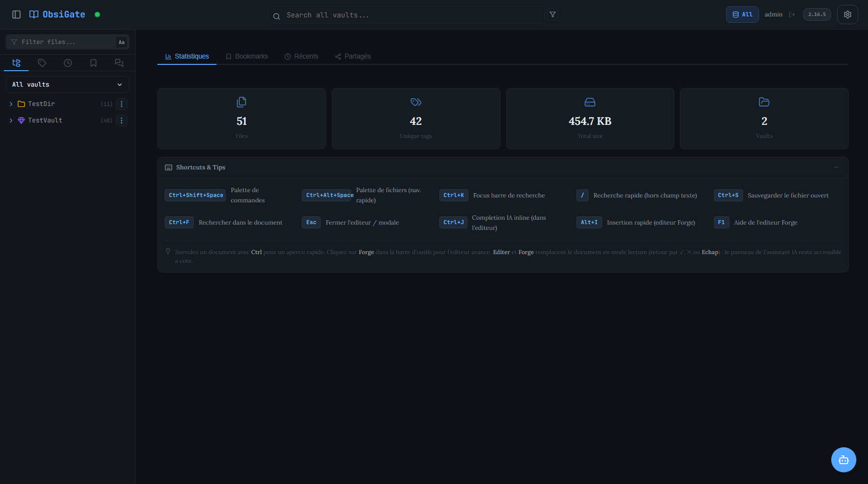
Task: Select the recent clock sidebar tab
Action: pos(68,63)
